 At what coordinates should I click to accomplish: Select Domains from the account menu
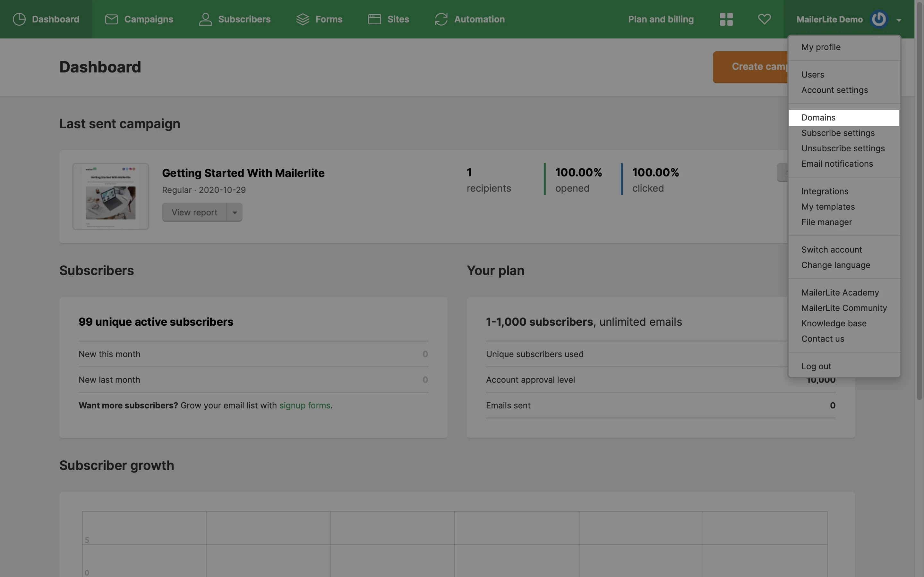click(x=818, y=118)
